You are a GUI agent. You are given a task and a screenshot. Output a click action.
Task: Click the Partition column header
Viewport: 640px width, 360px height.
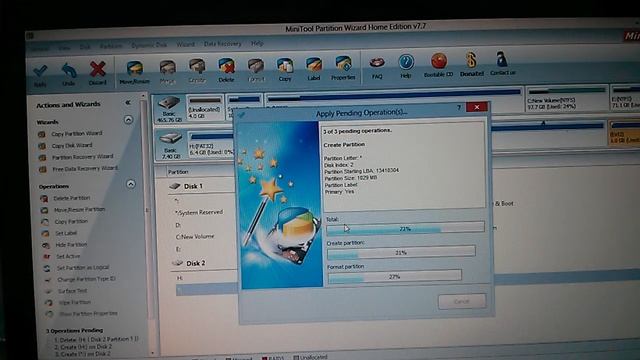[178, 172]
